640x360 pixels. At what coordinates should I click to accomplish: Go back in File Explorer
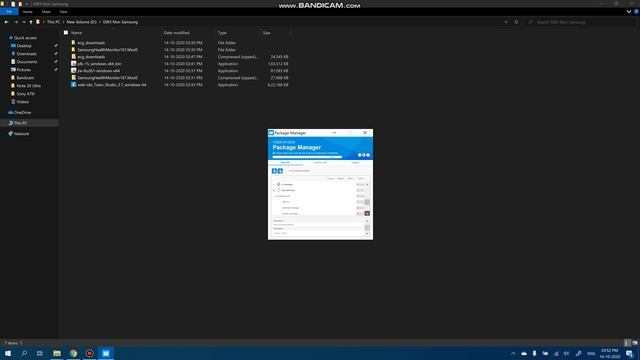pos(7,22)
